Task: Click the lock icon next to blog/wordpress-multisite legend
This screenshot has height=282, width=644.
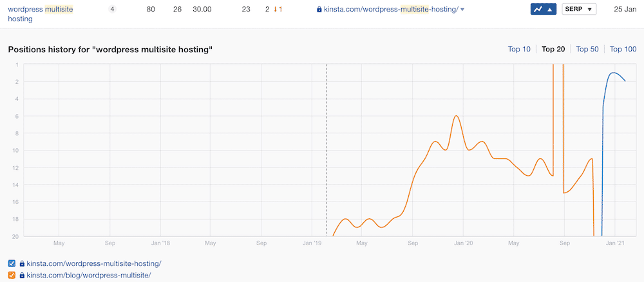Action: pyautogui.click(x=22, y=276)
